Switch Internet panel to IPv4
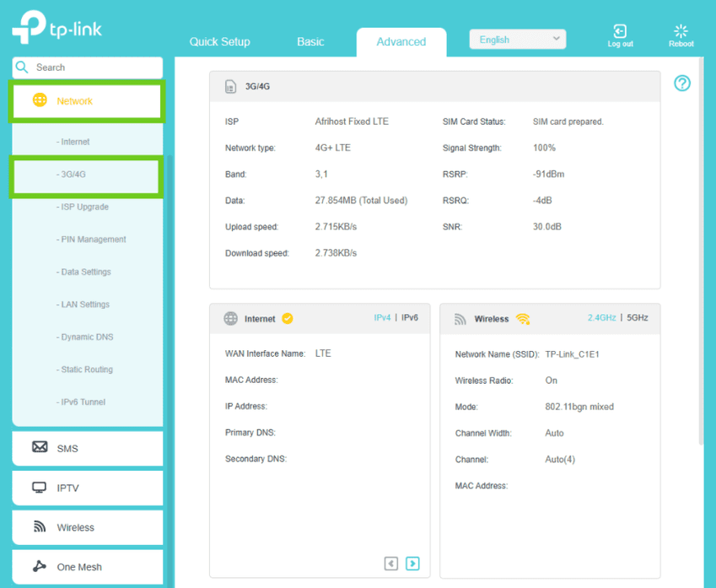Screen dimensions: 716x588 [382, 318]
